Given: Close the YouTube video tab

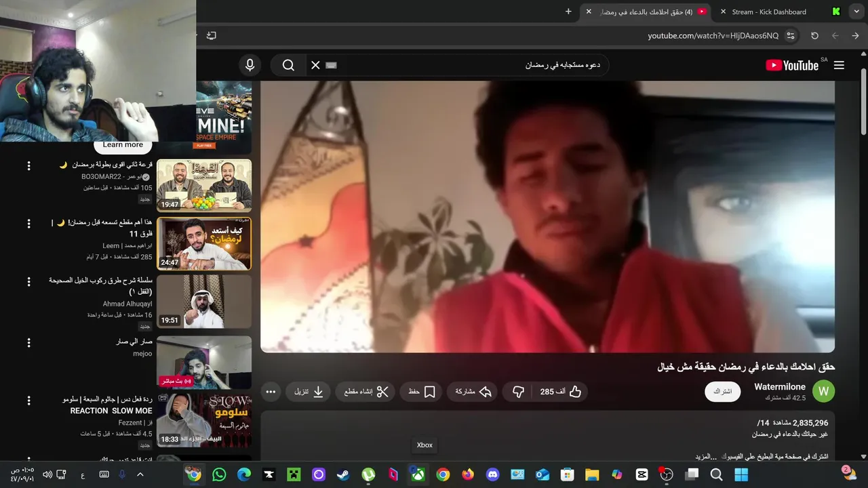Looking at the screenshot, I should 589,12.
